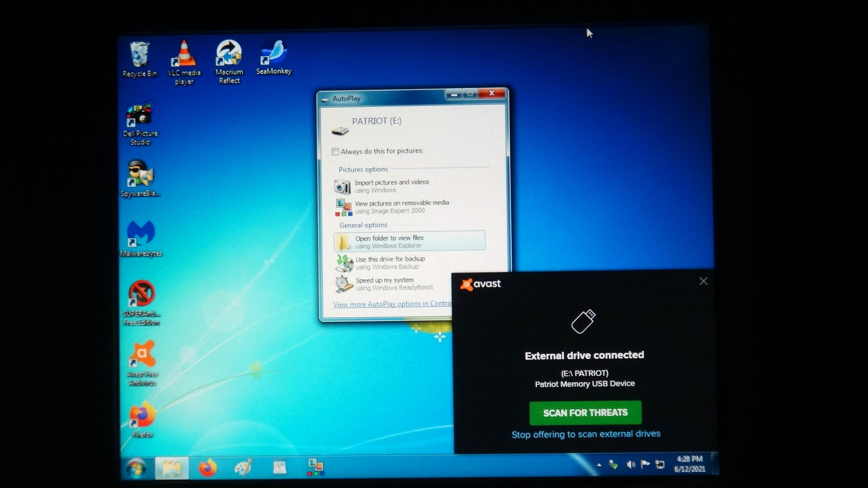The width and height of the screenshot is (868, 488).
Task: Click Stop offering to scan external drives
Action: (x=586, y=434)
